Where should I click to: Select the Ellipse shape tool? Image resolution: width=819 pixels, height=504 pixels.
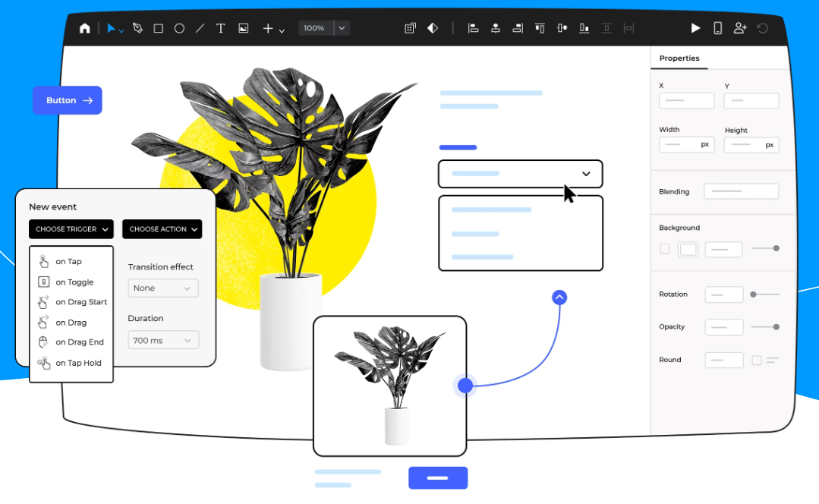(179, 28)
